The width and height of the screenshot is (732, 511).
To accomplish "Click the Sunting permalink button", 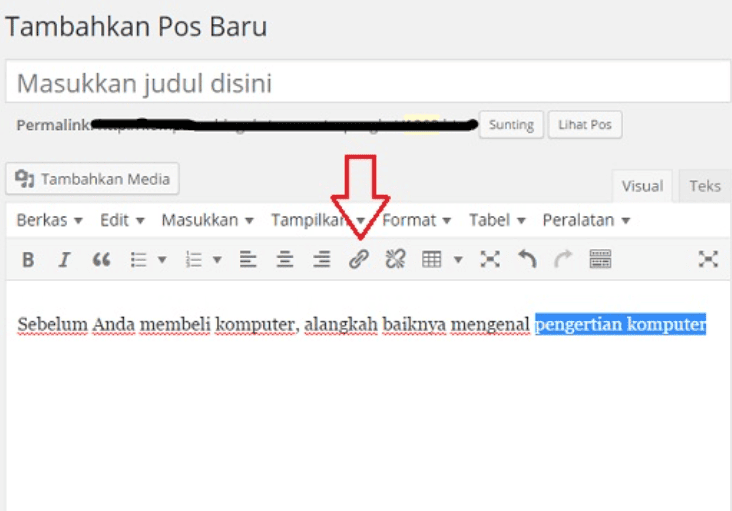I will tap(511, 125).
